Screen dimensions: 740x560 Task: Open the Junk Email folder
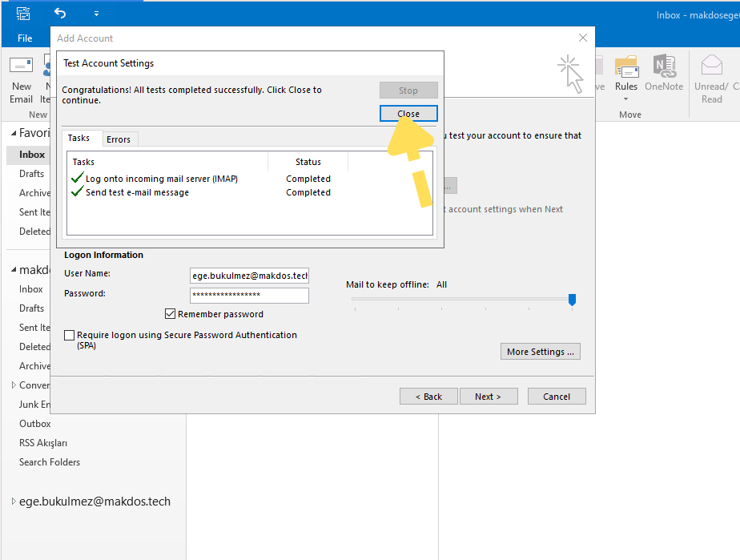(34, 405)
